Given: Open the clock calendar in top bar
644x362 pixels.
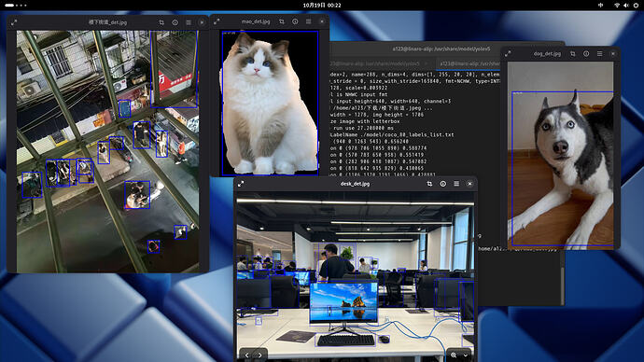Looking at the screenshot, I should (x=322, y=6).
